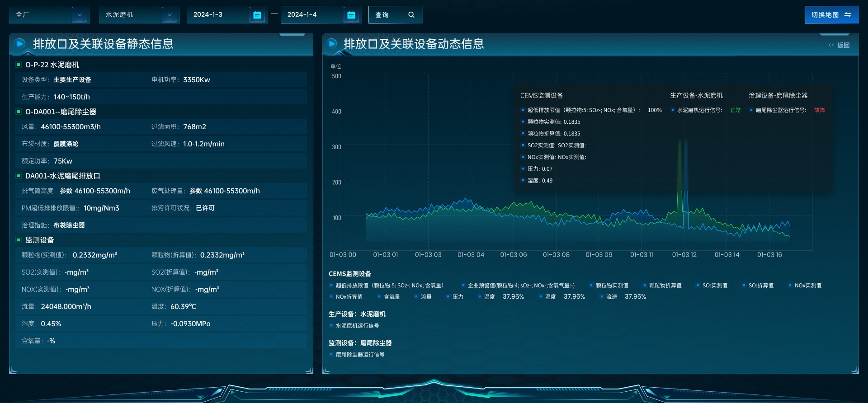Click the double-chevron icon next to 返回
The image size is (868, 403).
click(x=831, y=45)
